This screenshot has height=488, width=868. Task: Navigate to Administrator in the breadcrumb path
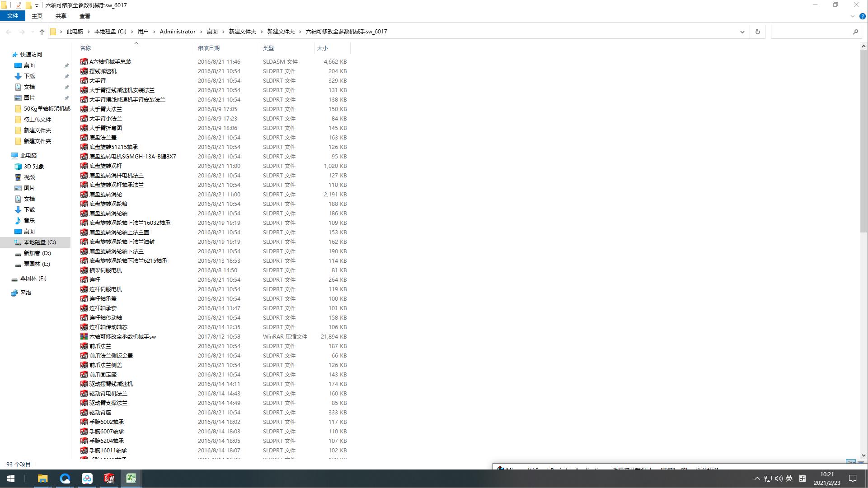click(x=178, y=32)
